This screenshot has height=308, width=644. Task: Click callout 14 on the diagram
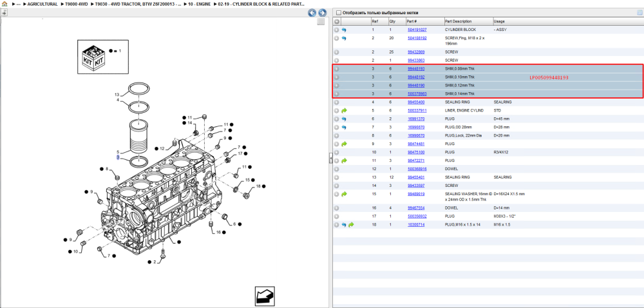[189, 123]
